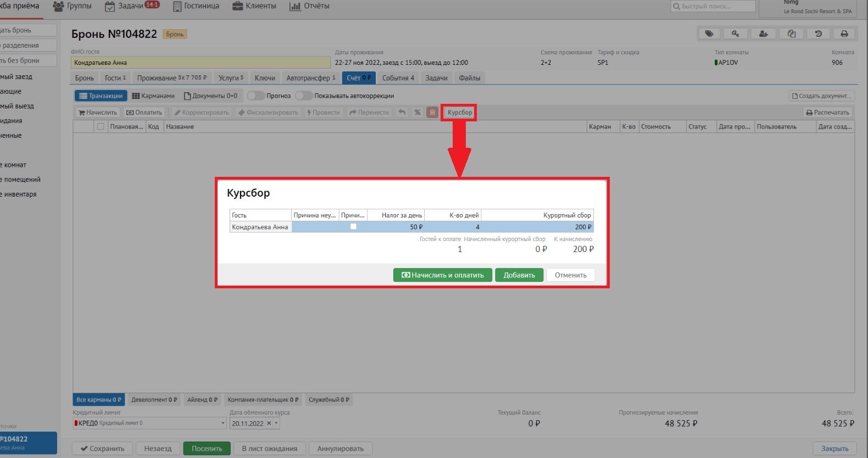Click Начислить и оплатить button
868x458 pixels.
point(442,275)
